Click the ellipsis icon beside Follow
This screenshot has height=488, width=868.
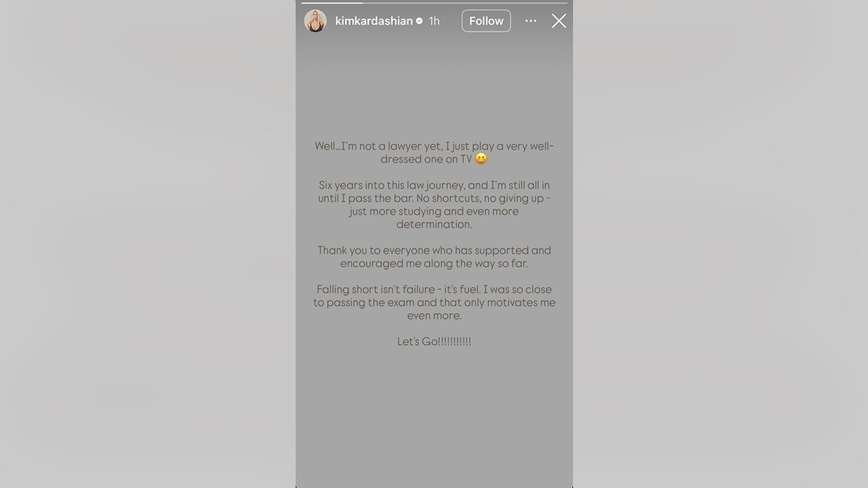(530, 21)
